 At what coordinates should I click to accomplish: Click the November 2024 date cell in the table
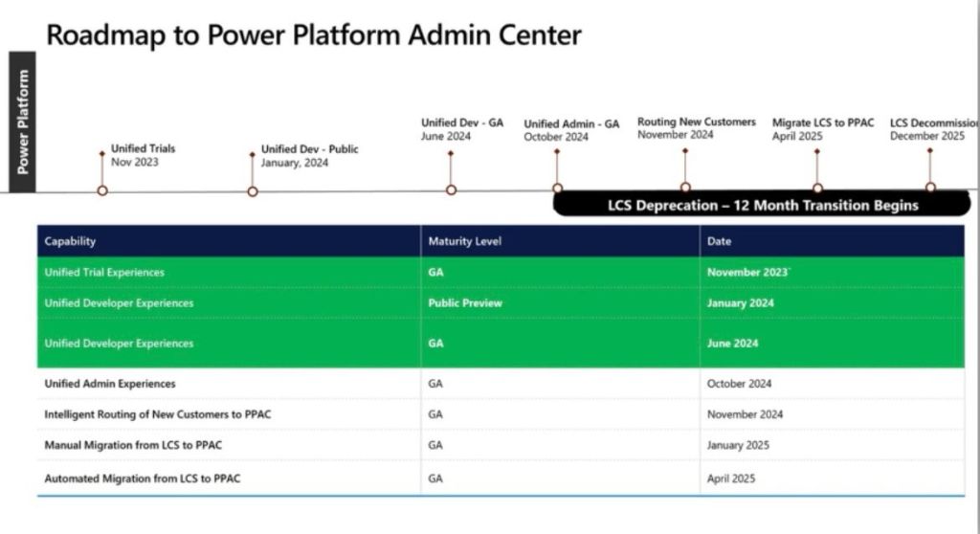[x=833, y=414]
